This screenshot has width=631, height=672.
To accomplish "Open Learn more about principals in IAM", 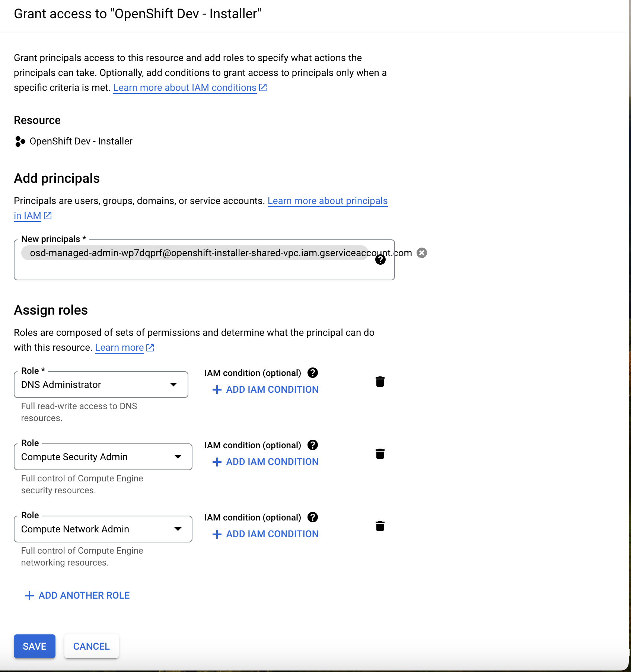I will 327,201.
